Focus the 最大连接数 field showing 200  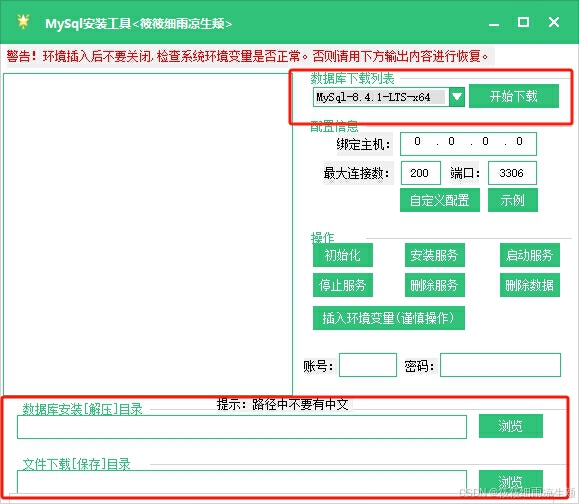pyautogui.click(x=421, y=173)
